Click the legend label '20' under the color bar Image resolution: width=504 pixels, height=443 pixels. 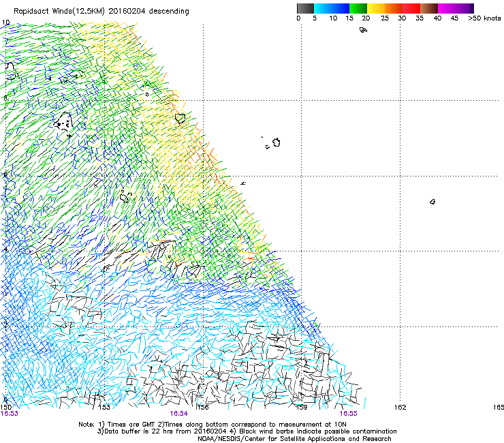point(366,18)
